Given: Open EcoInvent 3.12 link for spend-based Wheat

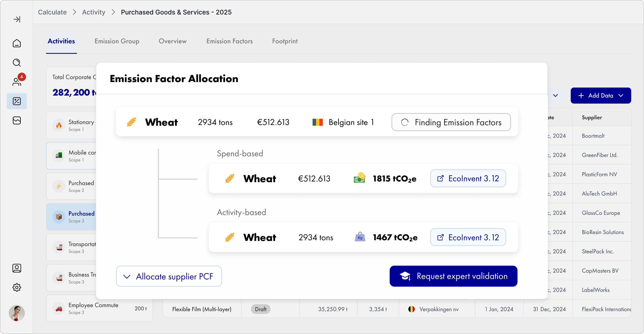Looking at the screenshot, I should [x=468, y=178].
